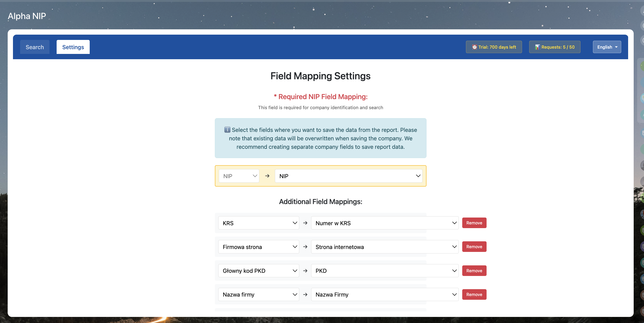The image size is (644, 323).
Task: Click the bar chart requests icon
Action: tap(537, 47)
